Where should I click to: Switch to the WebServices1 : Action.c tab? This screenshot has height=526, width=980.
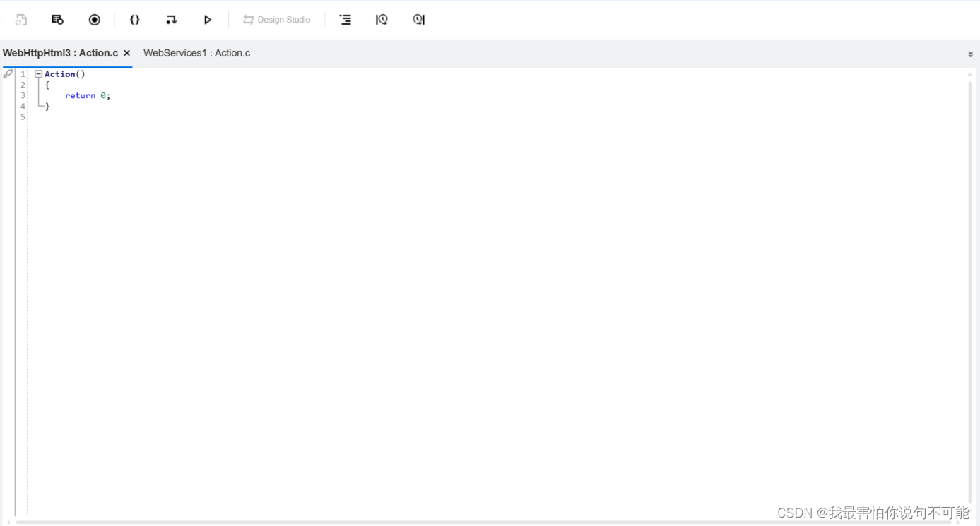pos(196,53)
